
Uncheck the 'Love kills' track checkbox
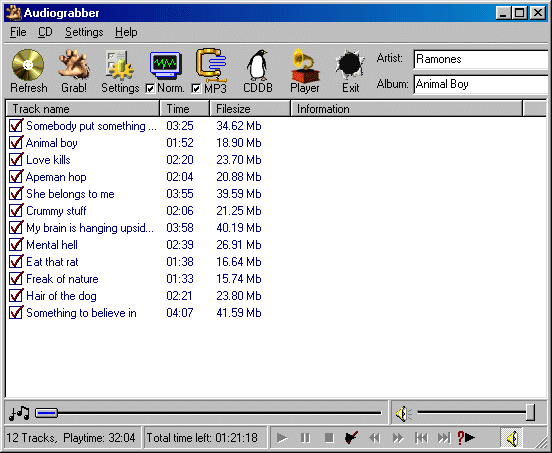(16, 159)
